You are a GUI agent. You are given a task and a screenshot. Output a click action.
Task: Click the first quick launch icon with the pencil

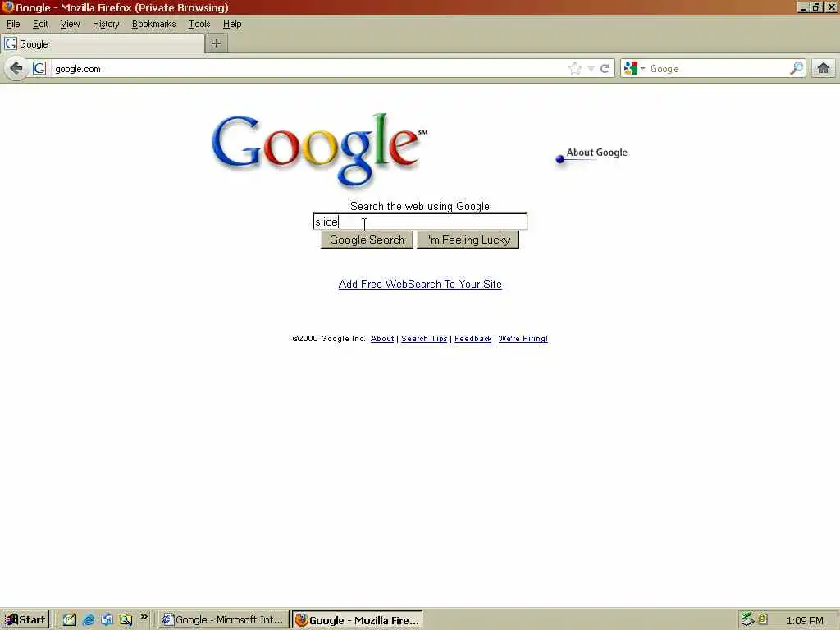tap(70, 620)
